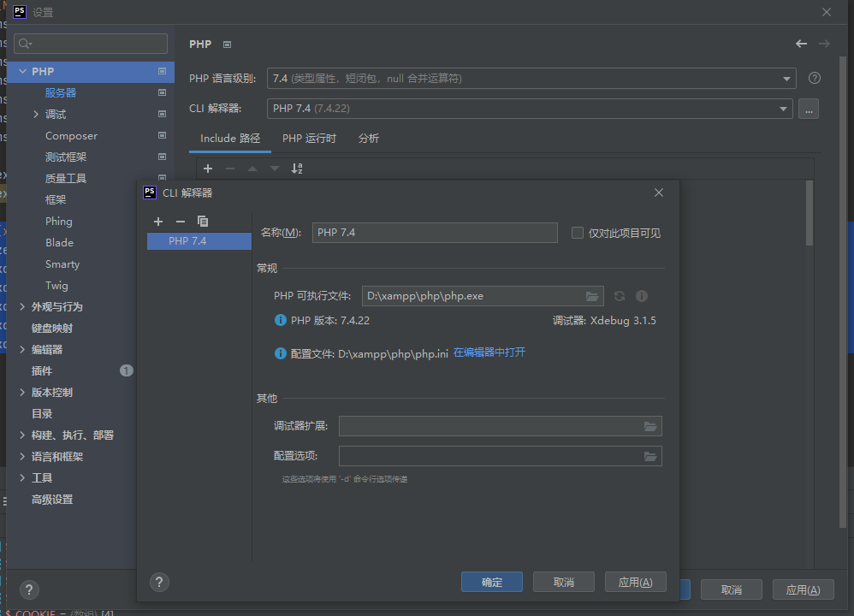854x616 pixels.
Task: Select 服务器 in settings tree
Action: pyautogui.click(x=61, y=92)
